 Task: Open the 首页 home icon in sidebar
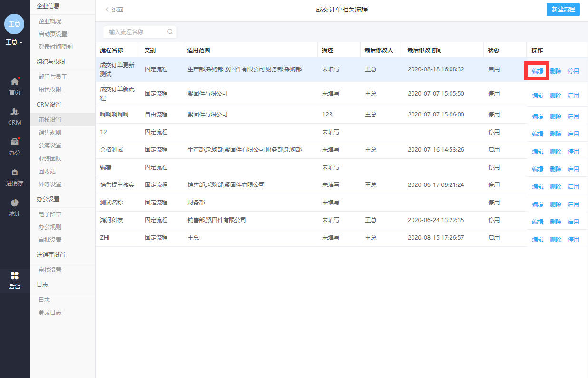pyautogui.click(x=15, y=81)
